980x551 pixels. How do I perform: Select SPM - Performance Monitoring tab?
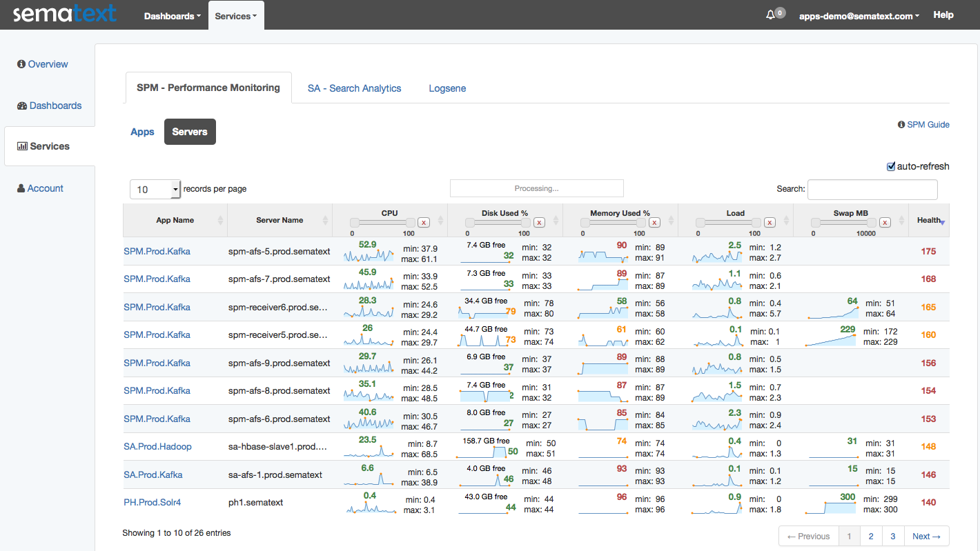click(x=208, y=88)
